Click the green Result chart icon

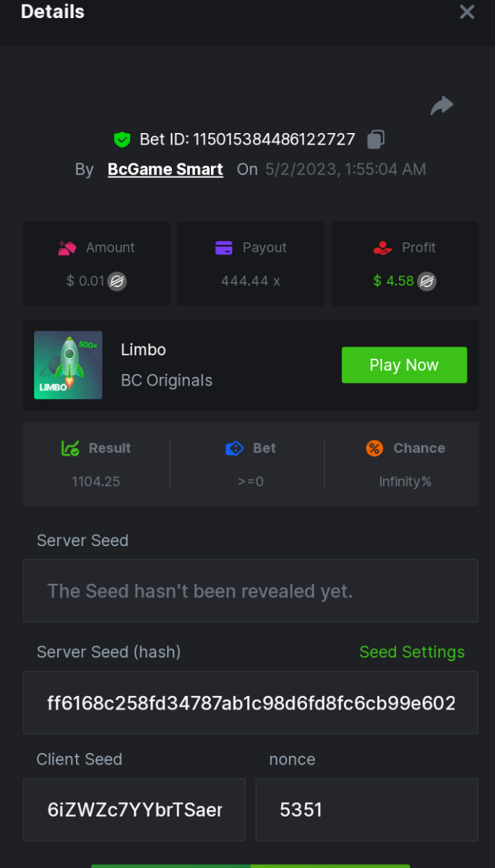point(70,448)
